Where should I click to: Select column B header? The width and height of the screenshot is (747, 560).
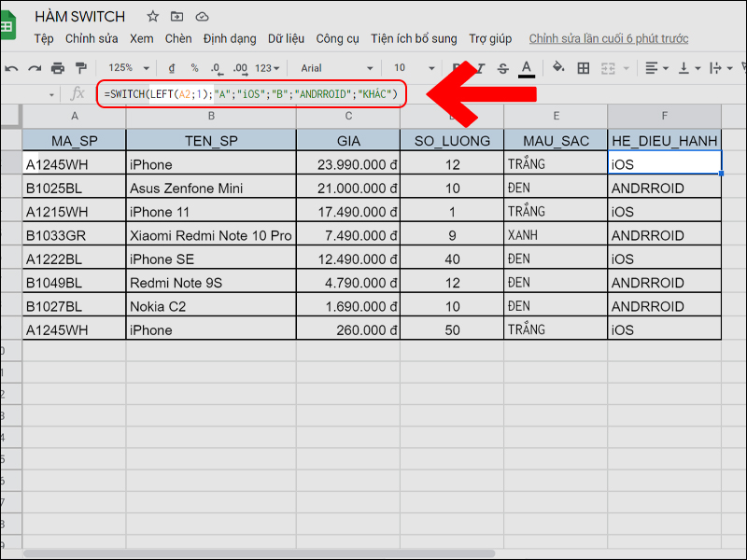coord(211,116)
